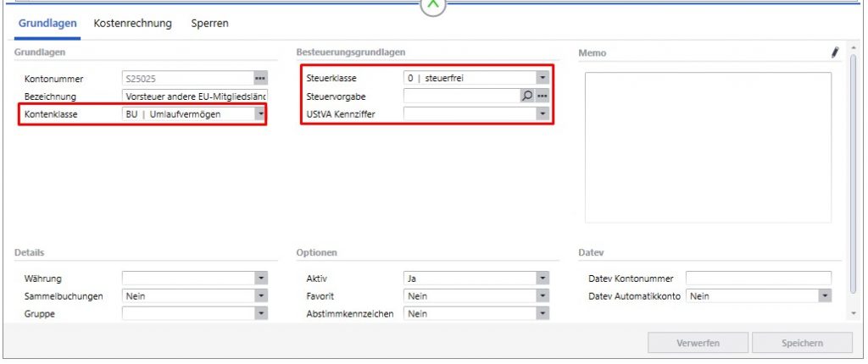Viewport: 868px width, 364px height.
Task: Open the Sammelbuchungen dropdown
Action: tap(260, 296)
